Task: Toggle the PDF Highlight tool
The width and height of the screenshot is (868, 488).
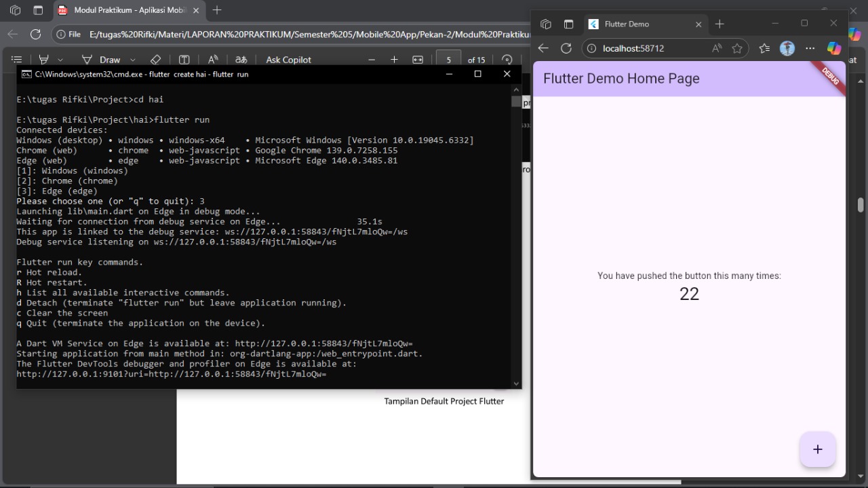Action: click(x=44, y=60)
